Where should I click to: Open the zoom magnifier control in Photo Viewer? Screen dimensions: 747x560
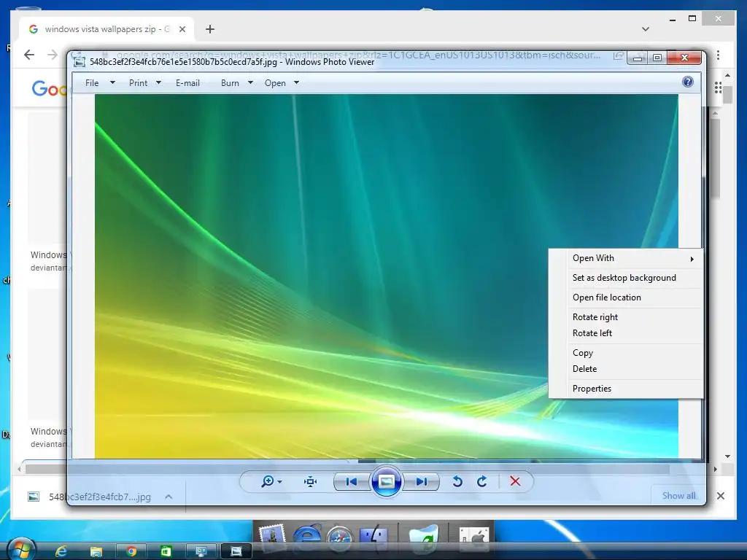[267, 481]
